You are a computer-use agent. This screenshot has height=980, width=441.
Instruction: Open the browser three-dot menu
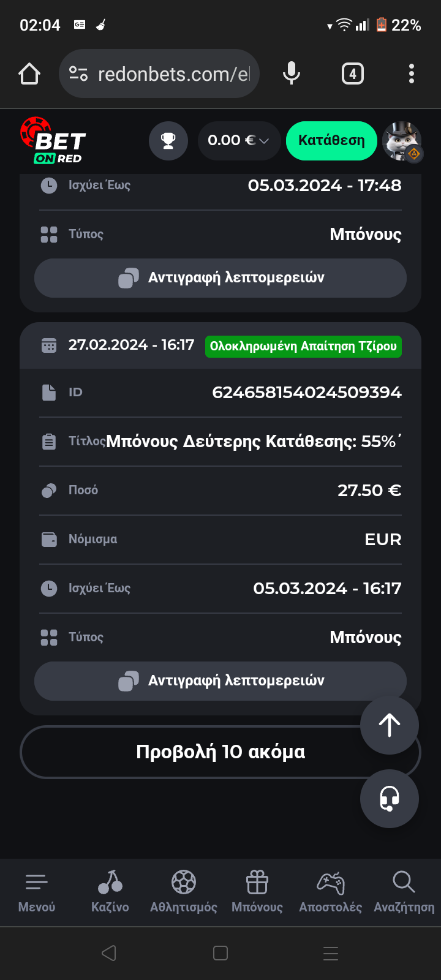(412, 74)
